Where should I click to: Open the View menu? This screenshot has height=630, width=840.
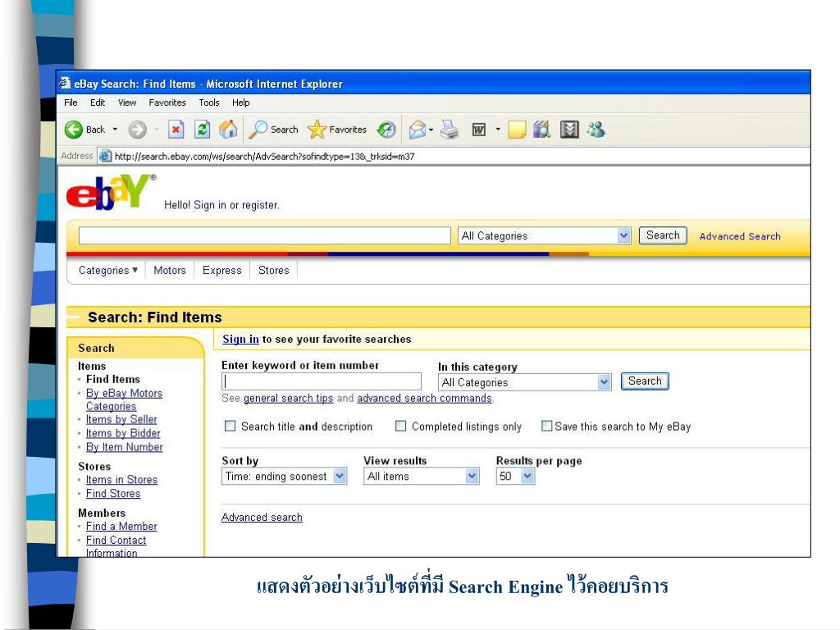tap(127, 103)
